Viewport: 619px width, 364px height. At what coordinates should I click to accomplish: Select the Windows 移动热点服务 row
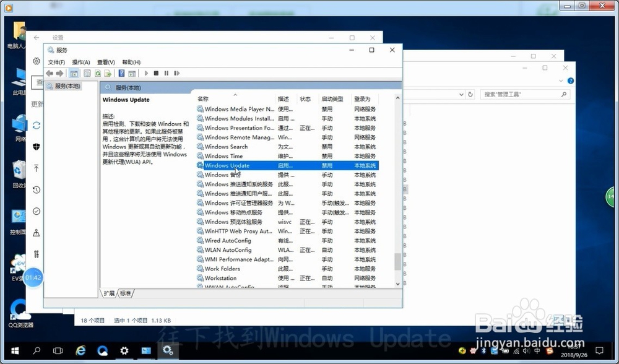287,212
